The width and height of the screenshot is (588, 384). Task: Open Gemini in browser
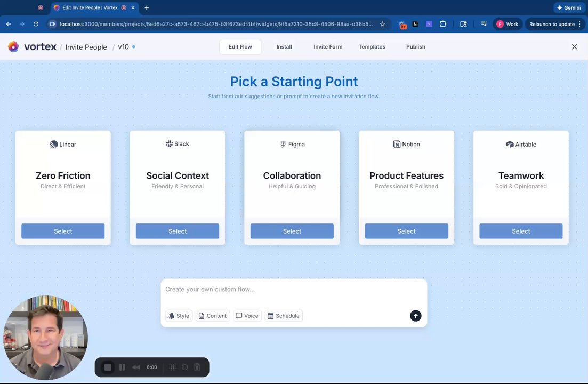[x=569, y=7]
